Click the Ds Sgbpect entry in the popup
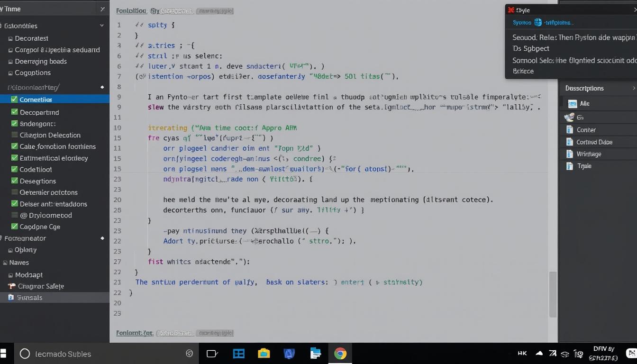This screenshot has width=637, height=364. pyautogui.click(x=531, y=49)
